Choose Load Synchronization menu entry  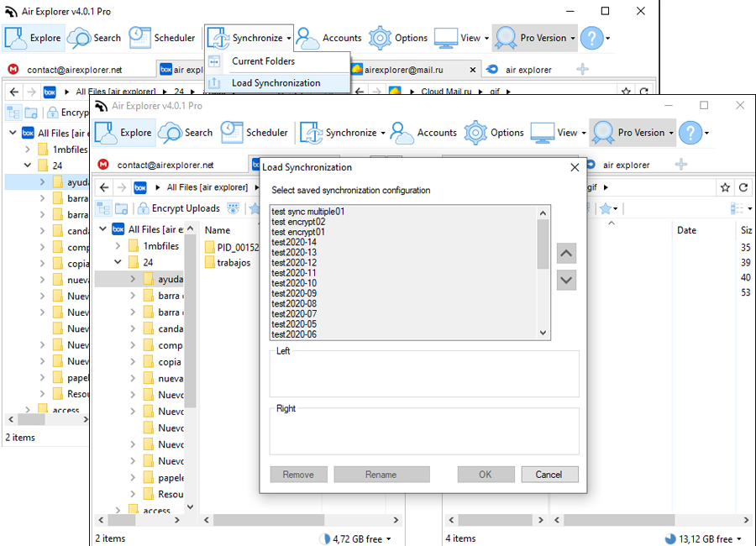pos(277,83)
